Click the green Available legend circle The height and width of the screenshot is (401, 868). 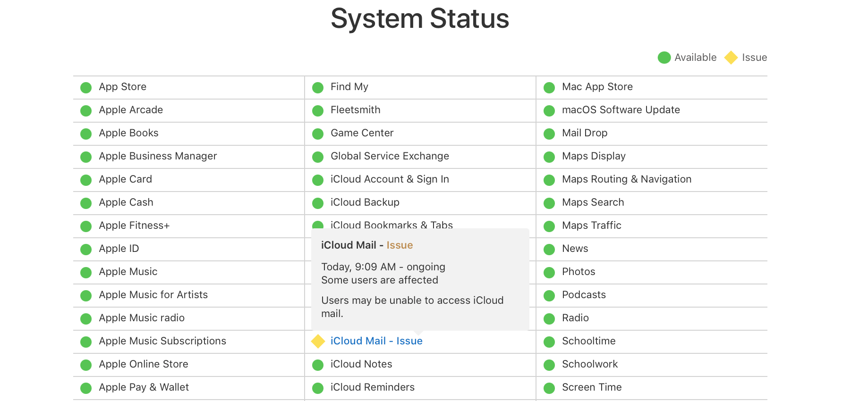(664, 58)
